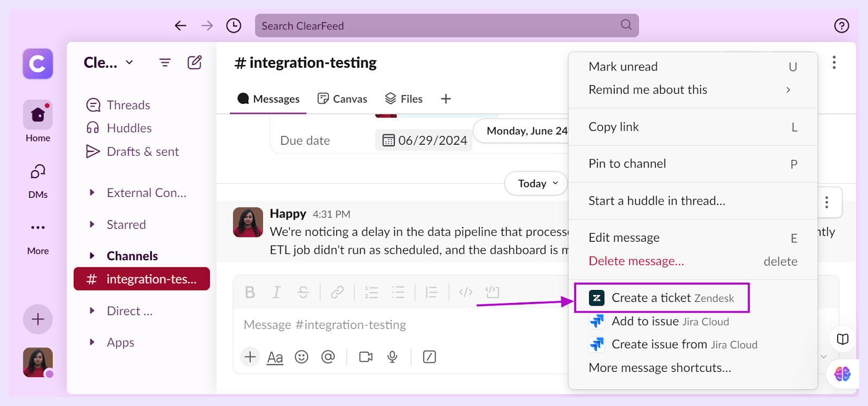868x406 pixels.
Task: Compose a new message
Action: (195, 62)
